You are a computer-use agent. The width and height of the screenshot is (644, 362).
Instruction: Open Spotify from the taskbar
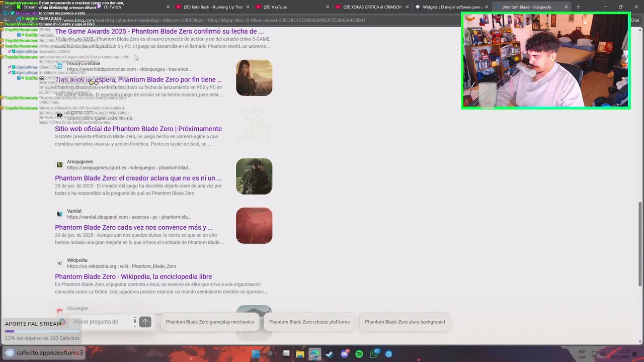359,354
